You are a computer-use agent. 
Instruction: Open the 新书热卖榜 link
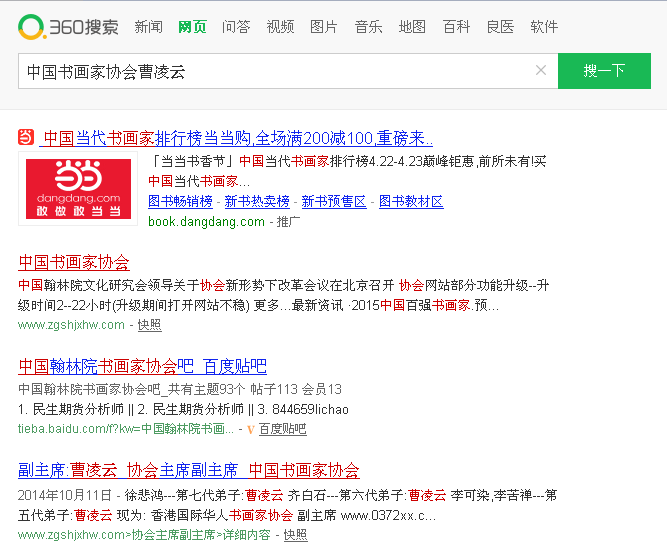point(256,201)
